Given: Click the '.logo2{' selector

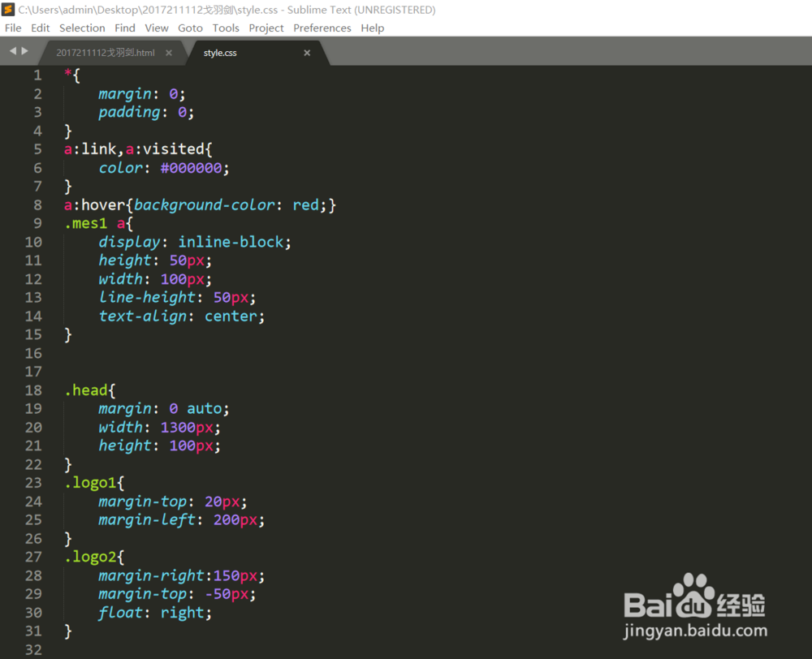Looking at the screenshot, I should pyautogui.click(x=94, y=557).
